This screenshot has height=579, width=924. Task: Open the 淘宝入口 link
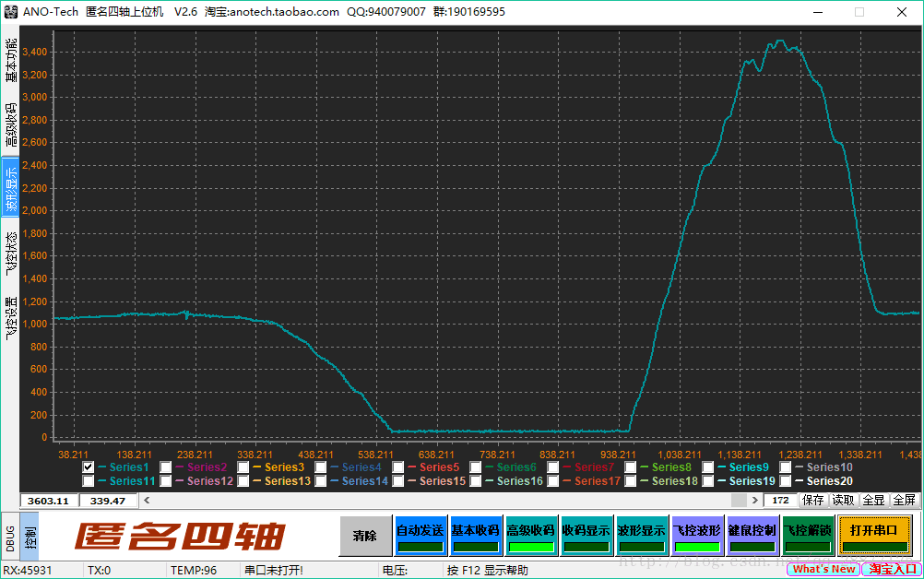(x=892, y=569)
